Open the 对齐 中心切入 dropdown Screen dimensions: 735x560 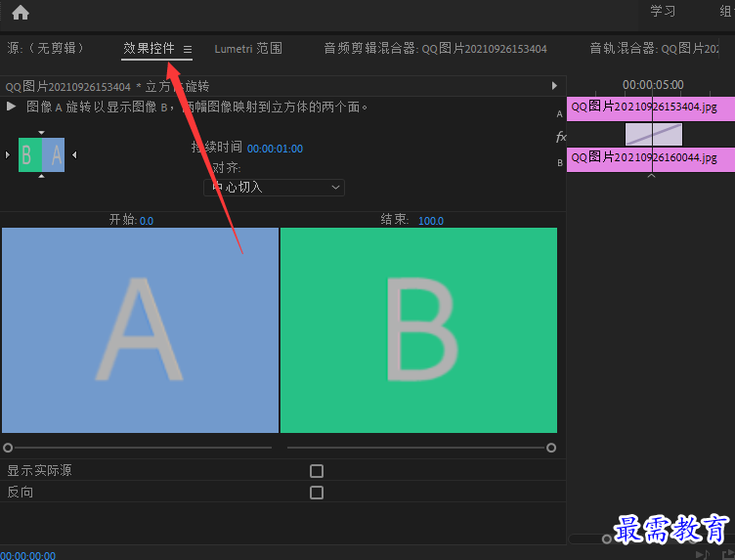(x=275, y=188)
